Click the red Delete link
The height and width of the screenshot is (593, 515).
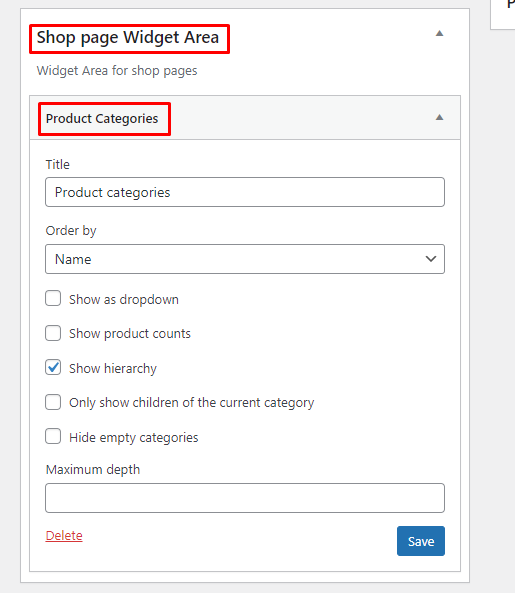pos(64,536)
